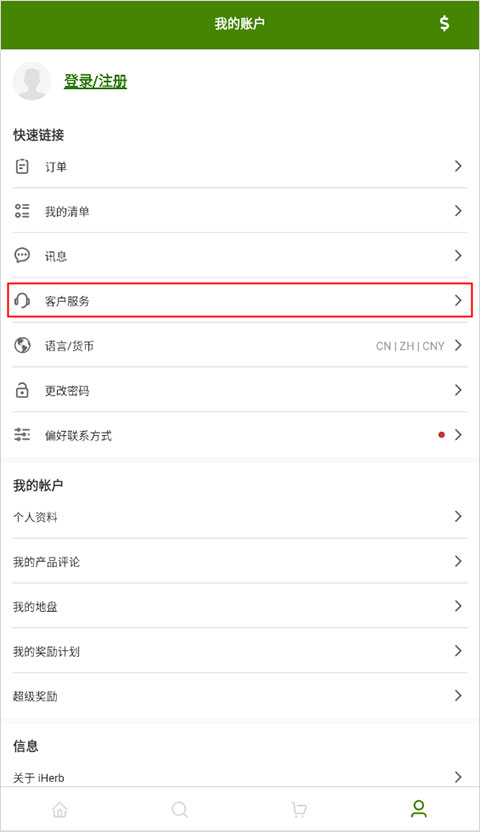Tap the 偏好联系方式 sliders icon
Screen dimensions: 480x832
(22, 435)
